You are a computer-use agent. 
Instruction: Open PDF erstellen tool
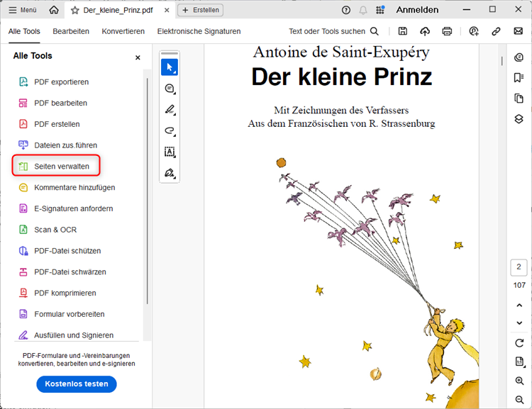point(50,124)
